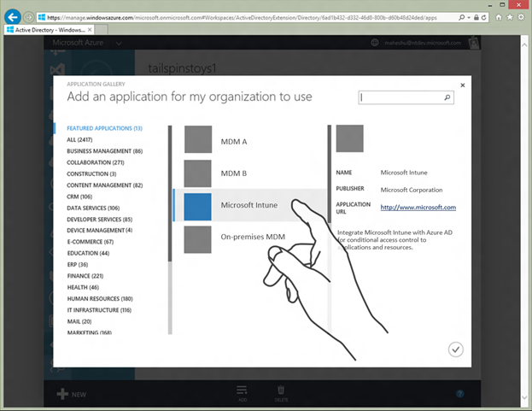Pick Human Resources (180) category
Screen dimensions: 532x411
coord(100,299)
